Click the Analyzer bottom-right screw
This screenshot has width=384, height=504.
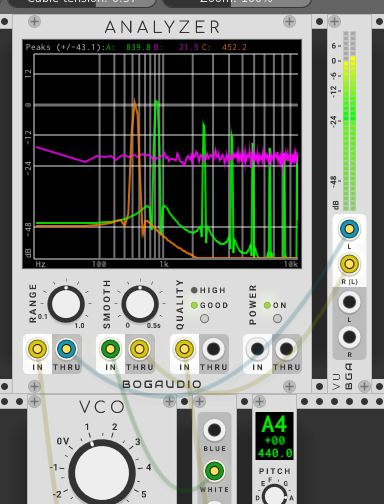tap(289, 386)
